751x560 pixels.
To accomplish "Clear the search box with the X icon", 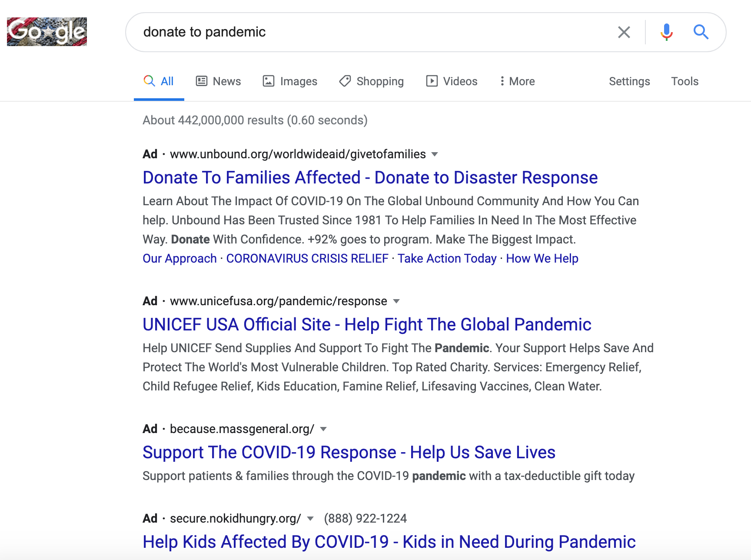I will click(x=624, y=32).
